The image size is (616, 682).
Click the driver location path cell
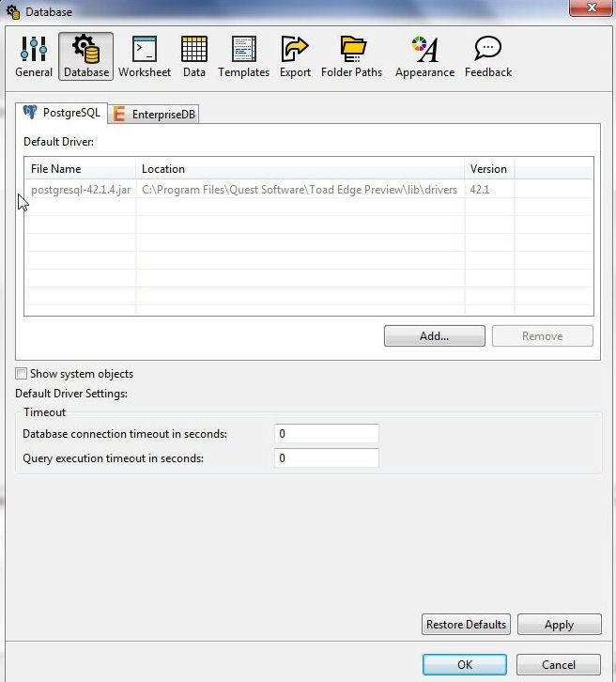click(300, 190)
